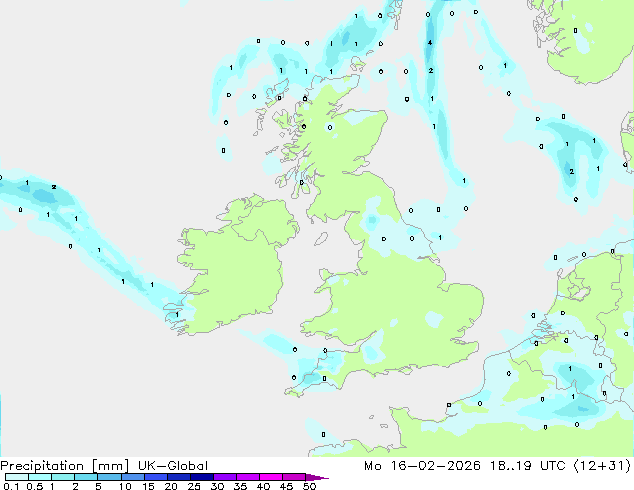This screenshot has width=634, height=490.
Task: Click the "Mo 16-02-2026" date text
Action: pos(423,466)
